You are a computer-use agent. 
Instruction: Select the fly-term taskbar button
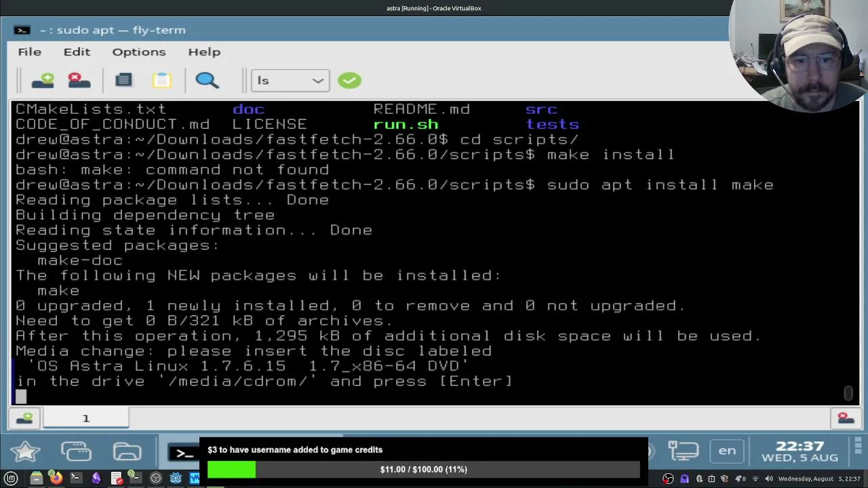click(183, 453)
